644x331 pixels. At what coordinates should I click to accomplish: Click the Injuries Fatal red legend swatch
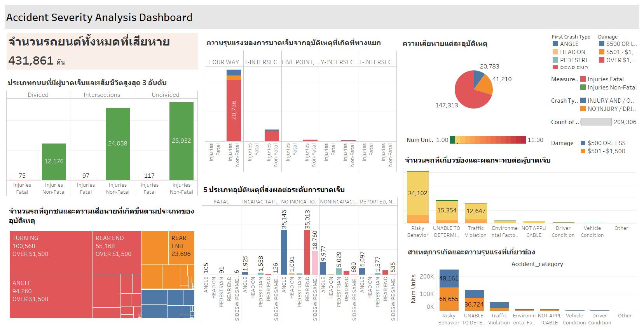[583, 79]
